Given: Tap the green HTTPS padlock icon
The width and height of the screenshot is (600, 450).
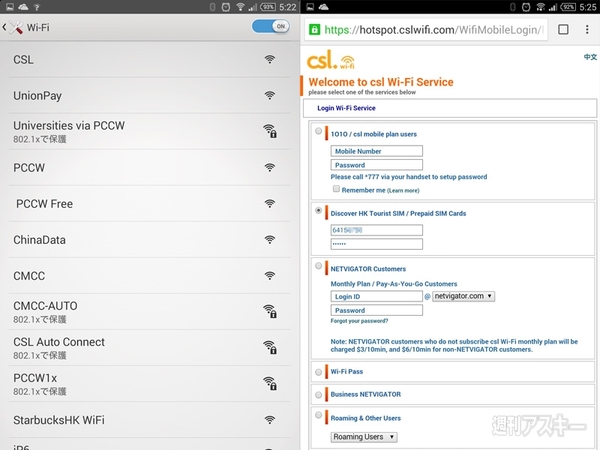Looking at the screenshot, I should [315, 29].
